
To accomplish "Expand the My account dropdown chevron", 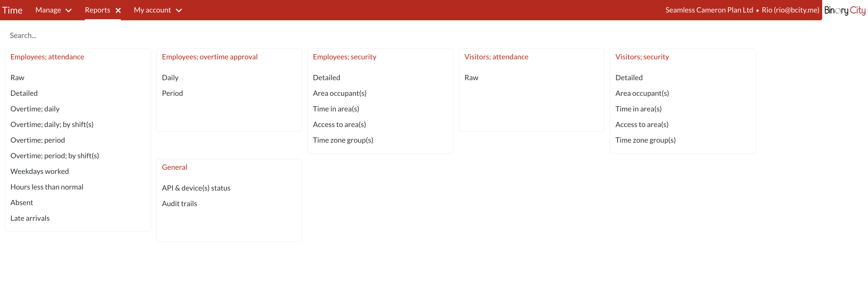I will pos(179,10).
